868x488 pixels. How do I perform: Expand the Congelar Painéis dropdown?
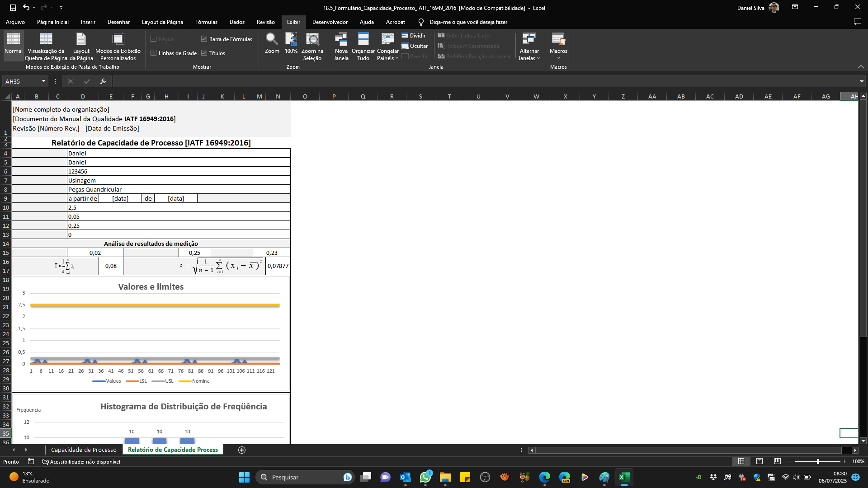tap(387, 45)
